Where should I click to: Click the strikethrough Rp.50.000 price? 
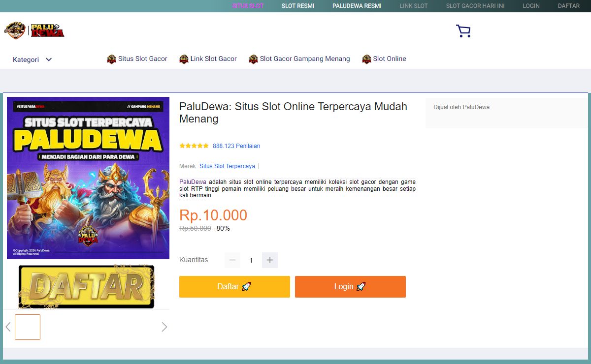pyautogui.click(x=195, y=228)
